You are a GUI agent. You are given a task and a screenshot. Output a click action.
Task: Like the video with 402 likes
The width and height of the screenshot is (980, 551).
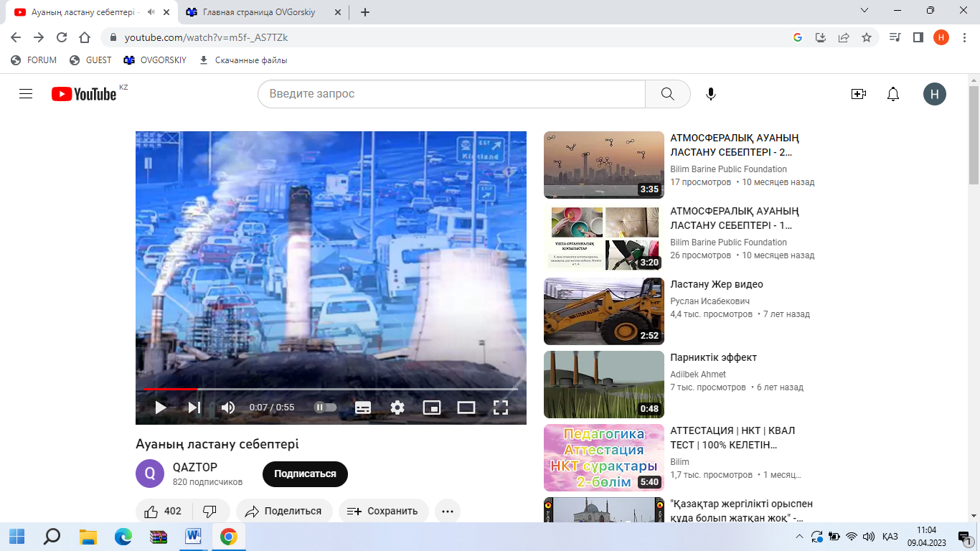coord(163,512)
